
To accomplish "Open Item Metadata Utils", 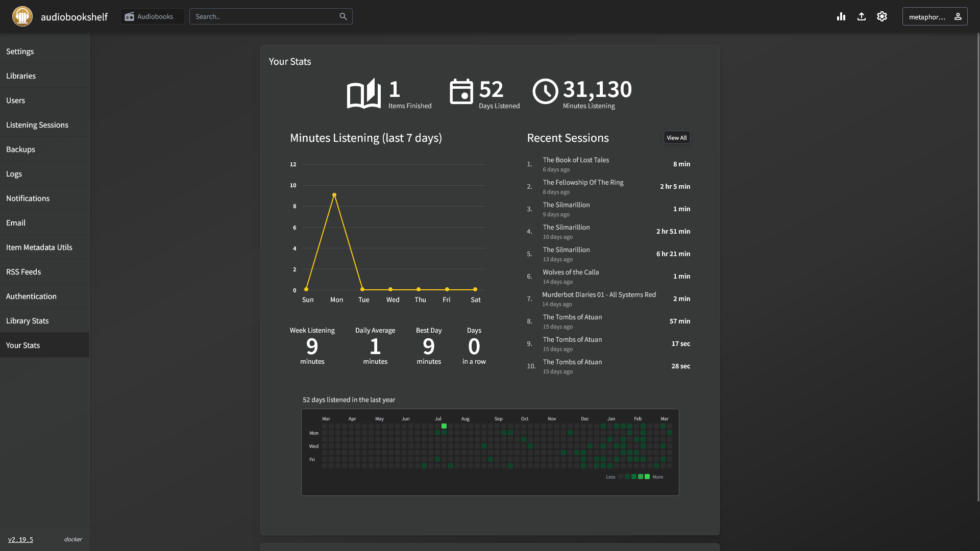I will (x=45, y=247).
